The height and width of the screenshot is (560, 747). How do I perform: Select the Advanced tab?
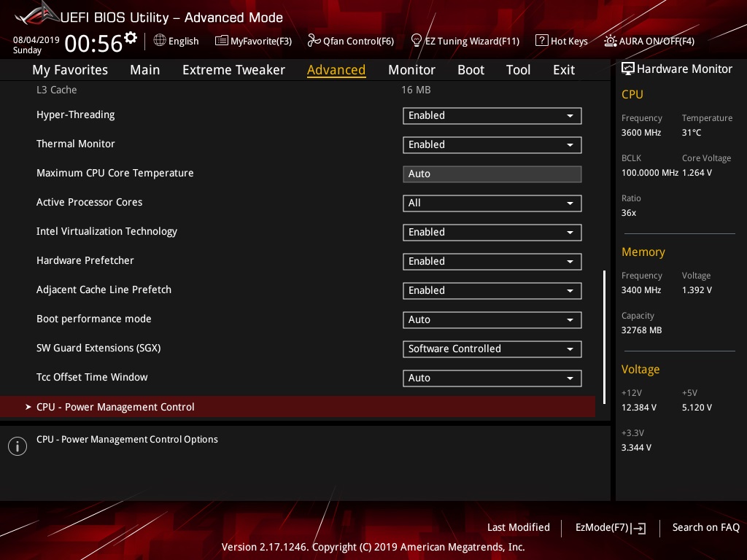tap(336, 70)
